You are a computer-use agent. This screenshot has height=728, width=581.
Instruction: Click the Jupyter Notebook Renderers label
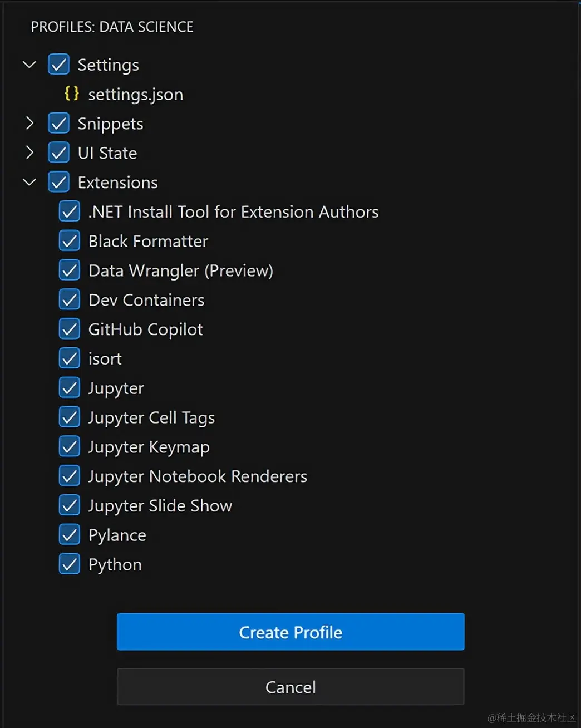pos(198,477)
